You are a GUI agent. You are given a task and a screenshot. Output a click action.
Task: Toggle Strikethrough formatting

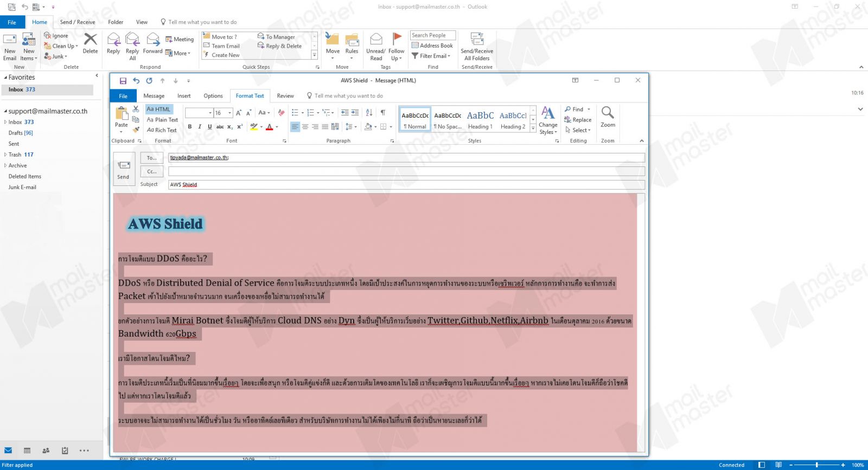(x=220, y=127)
